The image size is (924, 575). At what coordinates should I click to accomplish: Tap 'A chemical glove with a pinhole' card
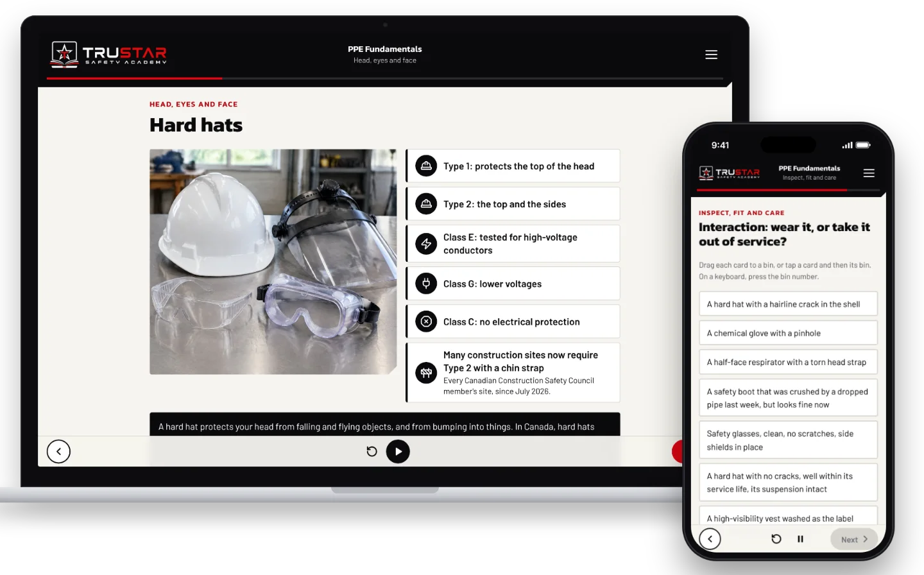tap(788, 333)
